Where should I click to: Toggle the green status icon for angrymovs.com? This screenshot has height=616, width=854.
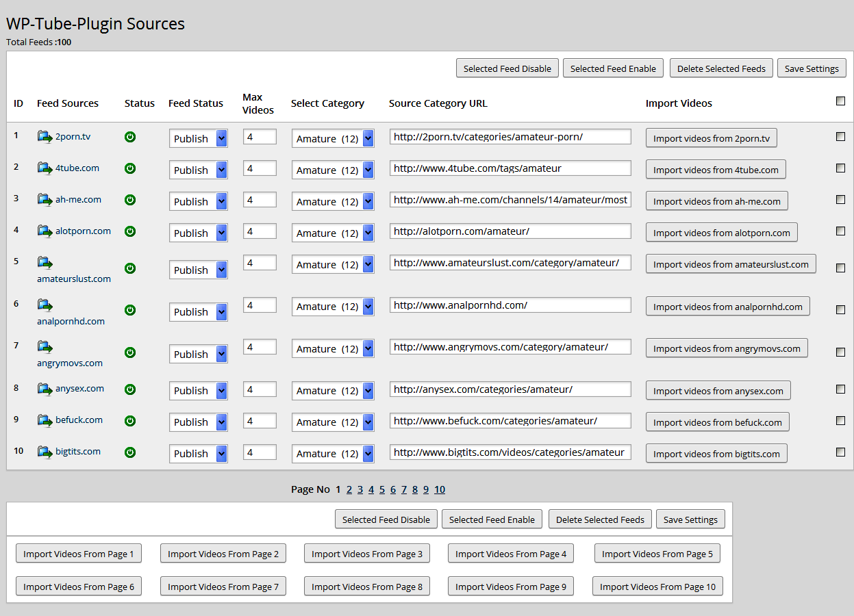tap(130, 352)
